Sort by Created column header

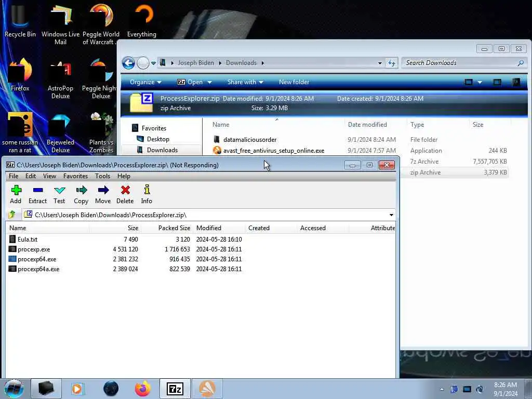coord(271,228)
